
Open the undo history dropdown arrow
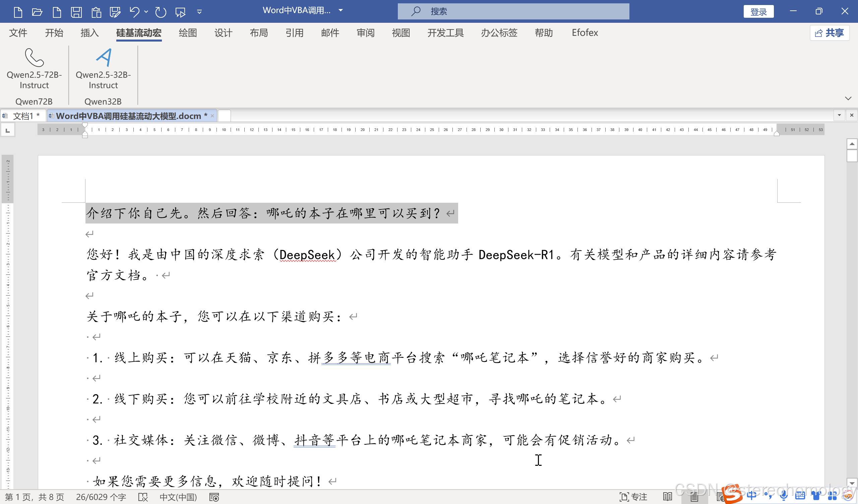[146, 12]
